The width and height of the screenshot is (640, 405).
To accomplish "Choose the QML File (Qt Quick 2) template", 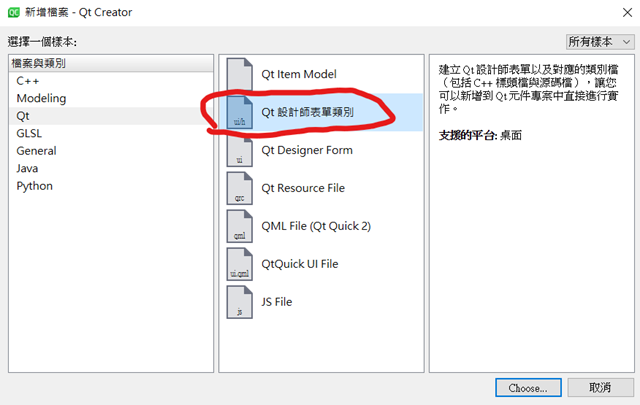I will pos(321,226).
